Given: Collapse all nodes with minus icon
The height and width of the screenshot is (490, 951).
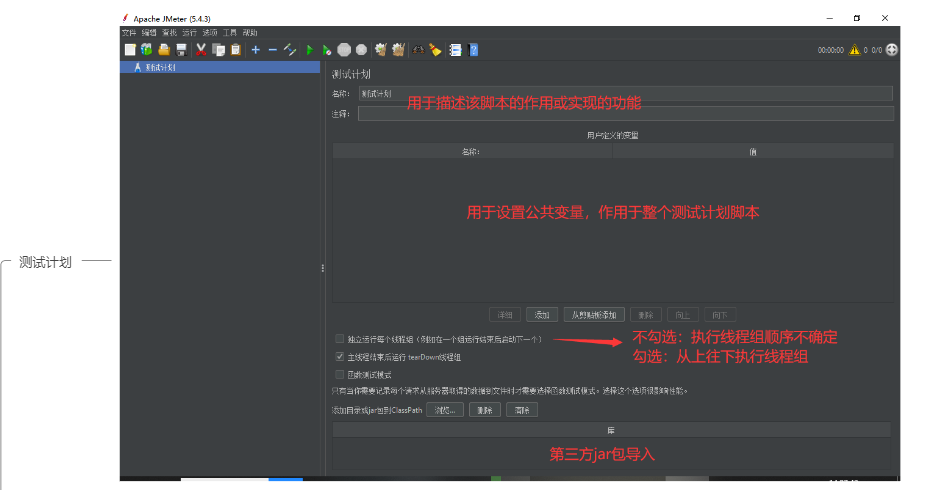Looking at the screenshot, I should (272, 50).
